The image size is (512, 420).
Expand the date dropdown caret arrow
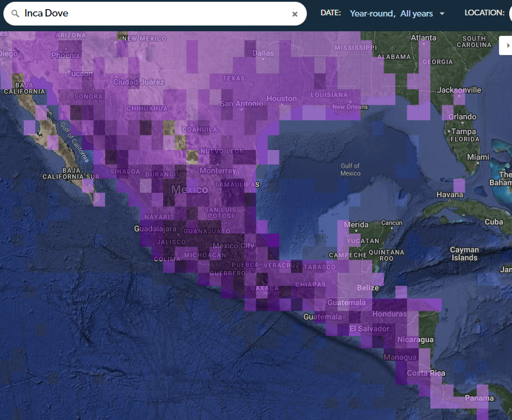pos(442,14)
